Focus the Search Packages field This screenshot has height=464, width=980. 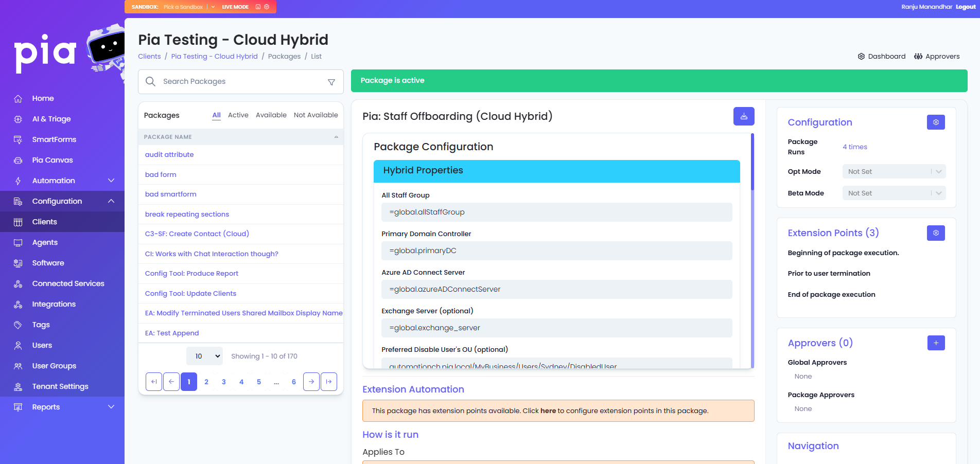(x=241, y=81)
